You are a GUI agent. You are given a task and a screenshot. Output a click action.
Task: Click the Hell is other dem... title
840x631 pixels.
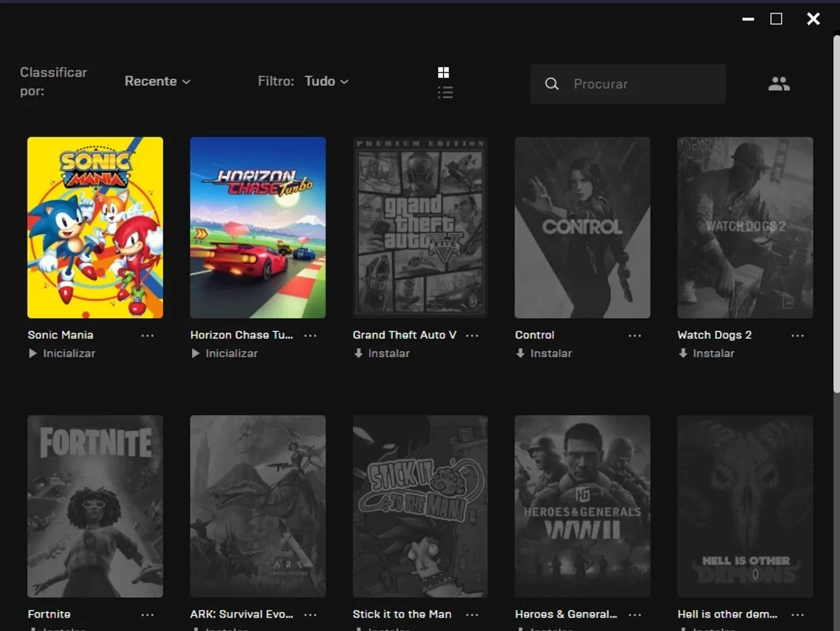click(727, 614)
